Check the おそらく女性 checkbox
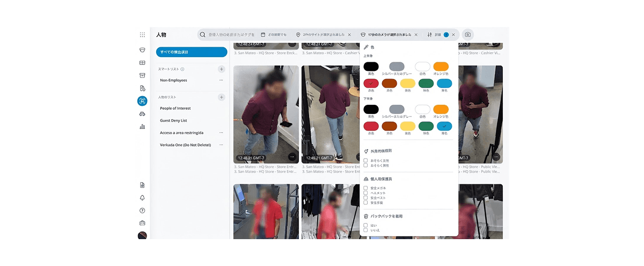This screenshot has height=266, width=644. tap(365, 160)
